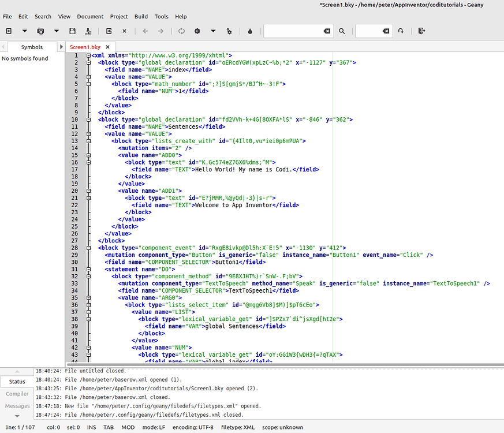The image size is (504, 433).
Task: Select the Symbols sidebar tab
Action: pyautogui.click(x=32, y=47)
